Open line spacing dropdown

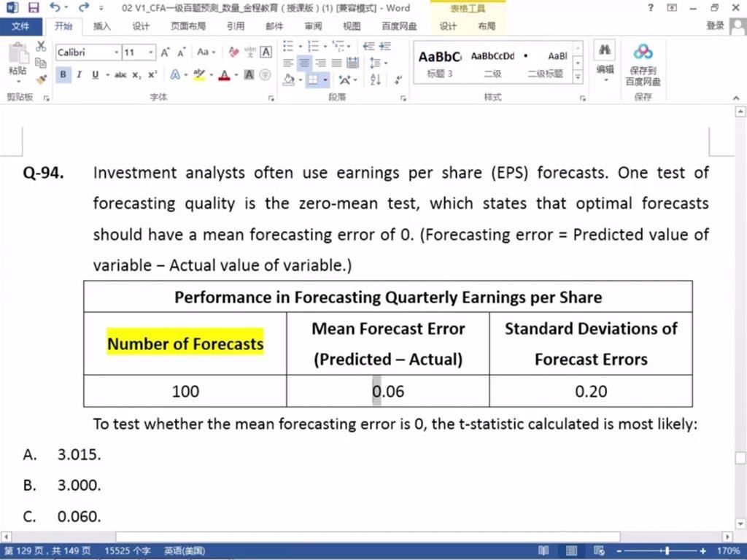[x=379, y=63]
